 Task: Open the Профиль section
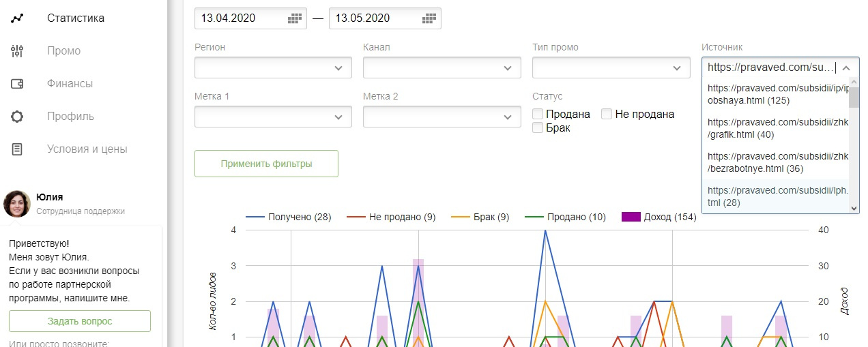[x=70, y=117]
